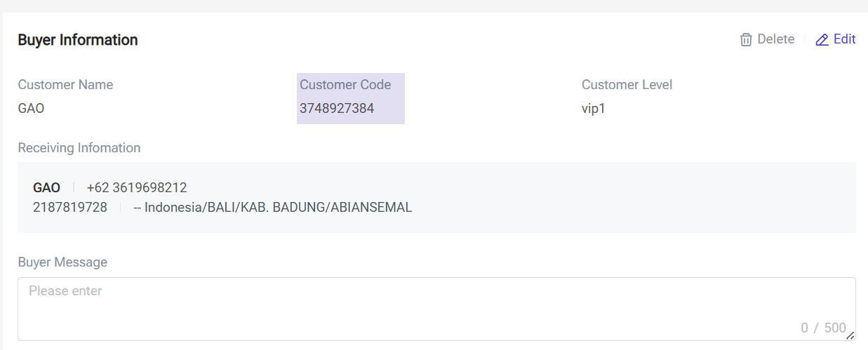The height and width of the screenshot is (350, 868).
Task: Select the customer code value 3748927384
Action: point(337,109)
